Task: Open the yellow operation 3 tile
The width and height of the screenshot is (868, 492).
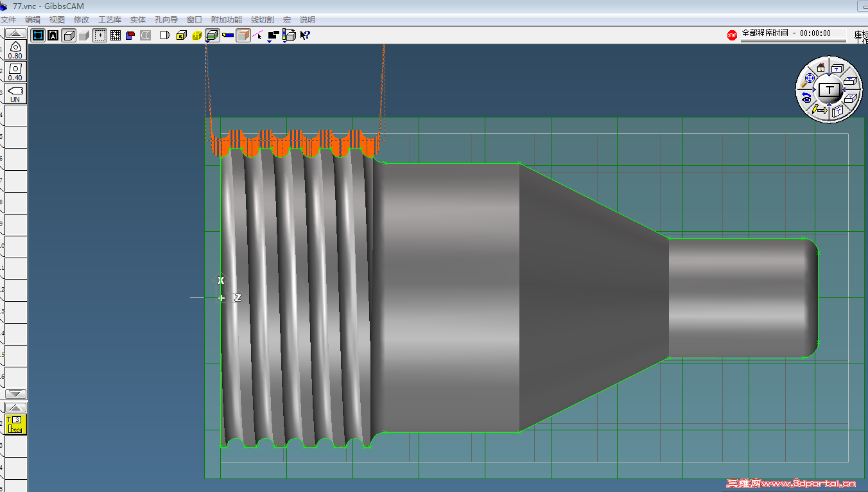Action: pyautogui.click(x=15, y=424)
